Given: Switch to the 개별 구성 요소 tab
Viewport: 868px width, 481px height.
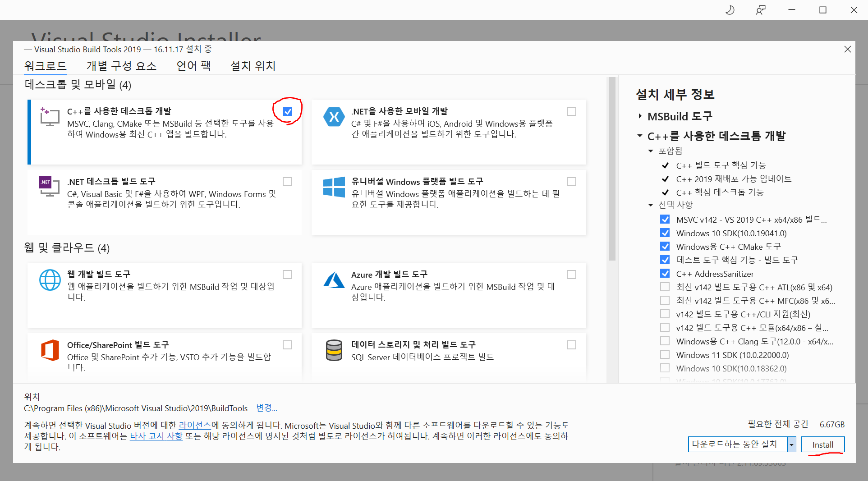Looking at the screenshot, I should coord(121,66).
